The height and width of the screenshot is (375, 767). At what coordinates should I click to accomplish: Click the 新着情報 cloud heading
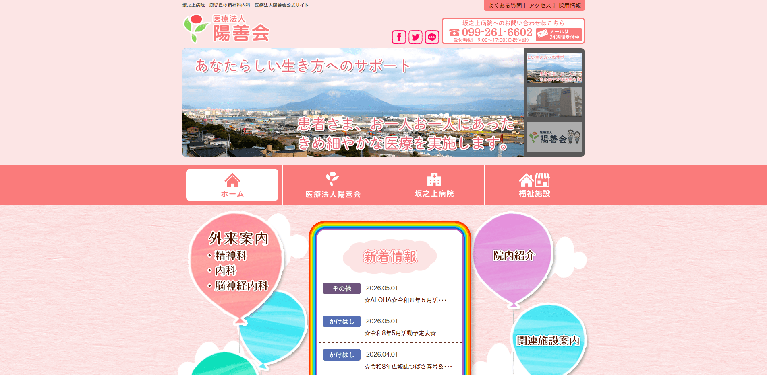click(390, 257)
